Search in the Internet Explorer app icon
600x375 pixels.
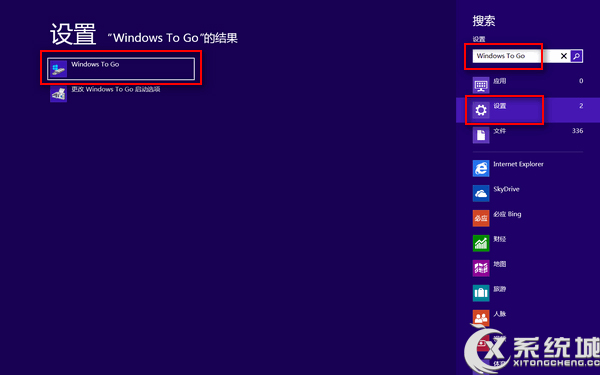pos(481,168)
